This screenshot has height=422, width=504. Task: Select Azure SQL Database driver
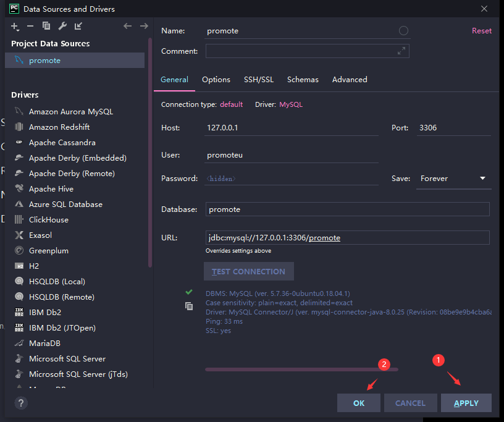point(65,205)
